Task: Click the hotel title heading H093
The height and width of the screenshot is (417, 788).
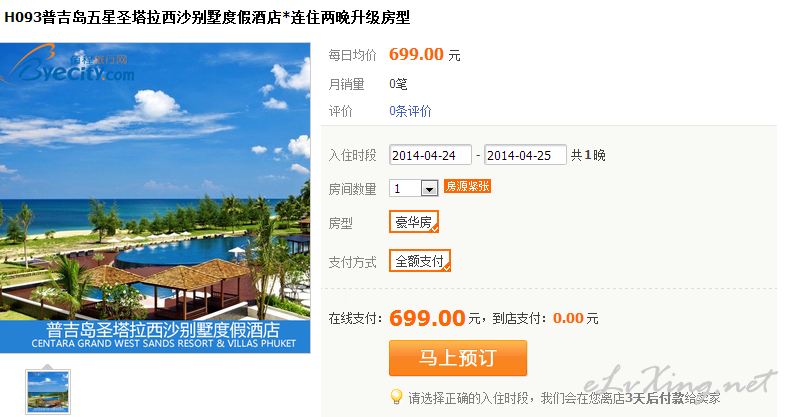Action: coord(207,18)
